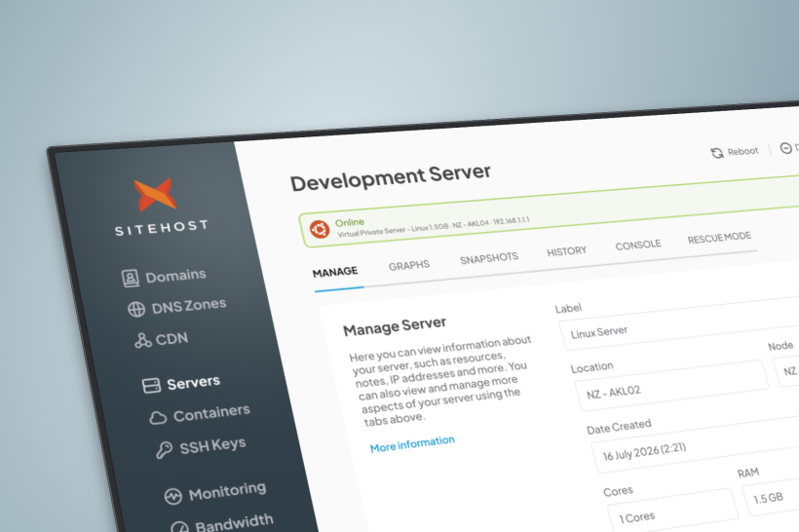Click the circular icon right of Reboot
The image size is (799, 532).
(x=785, y=148)
